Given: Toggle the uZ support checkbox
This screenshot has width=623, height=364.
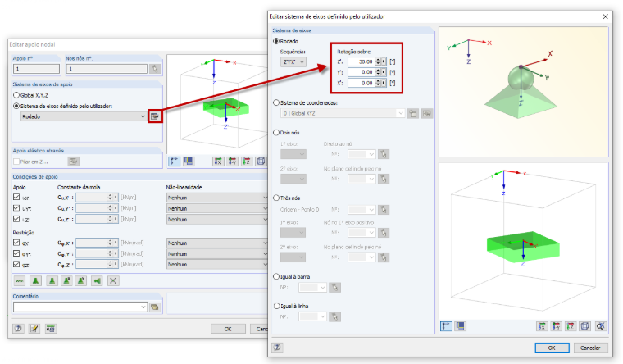Looking at the screenshot, I should pyautogui.click(x=16, y=219).
